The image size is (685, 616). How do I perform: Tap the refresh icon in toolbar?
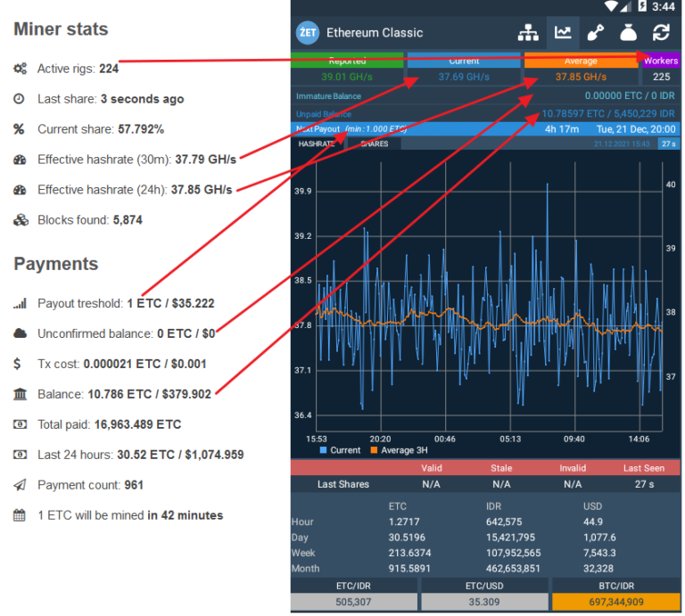pos(662,33)
